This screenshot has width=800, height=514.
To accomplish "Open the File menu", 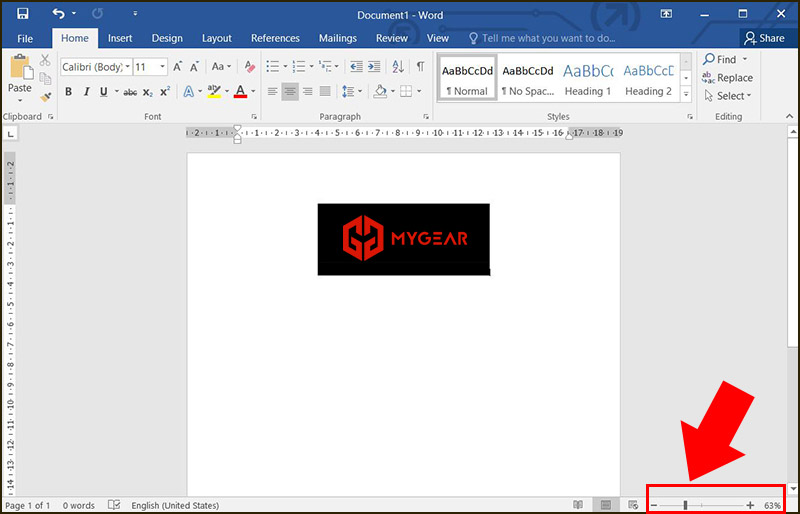I will click(25, 38).
